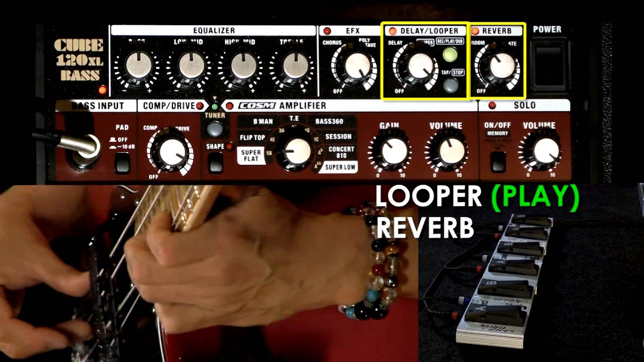Image resolution: width=644 pixels, height=362 pixels.
Task: Click the EFX indicator LED
Action: click(x=327, y=31)
